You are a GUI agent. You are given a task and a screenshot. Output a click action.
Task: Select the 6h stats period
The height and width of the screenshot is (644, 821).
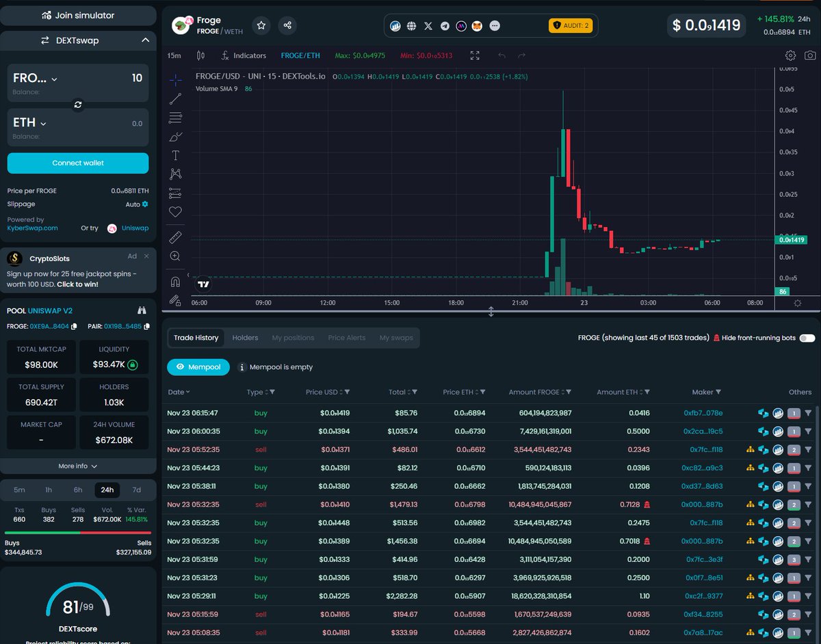coord(78,490)
